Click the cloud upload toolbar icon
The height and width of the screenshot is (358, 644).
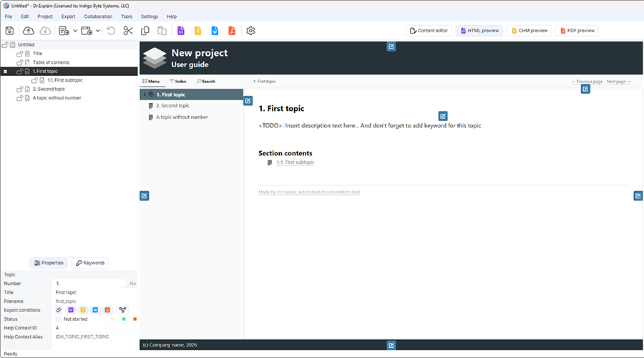coord(29,31)
